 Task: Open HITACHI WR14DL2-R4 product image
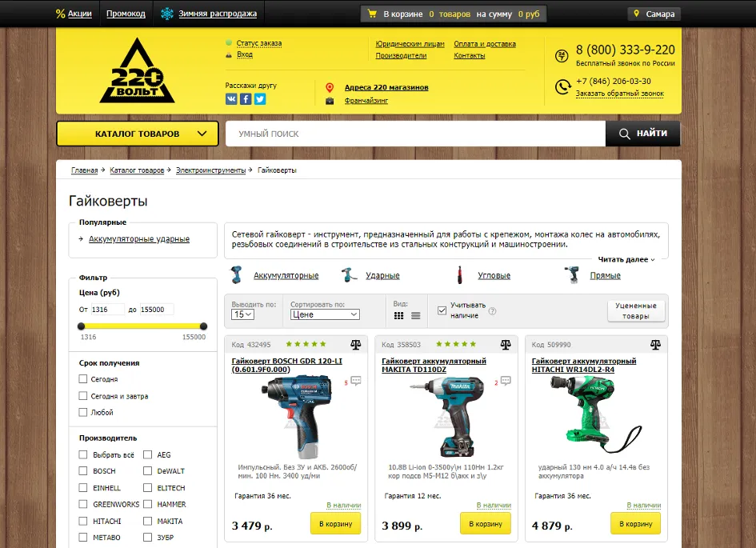pyautogui.click(x=596, y=414)
